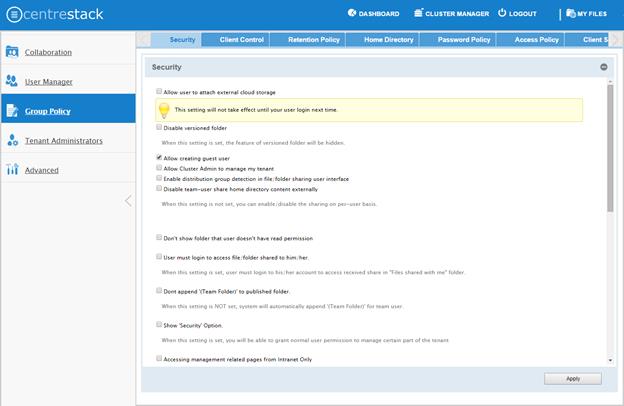This screenshot has width=624, height=406.
Task: Enable Show 'Security' Option checkbox
Action: (159, 325)
